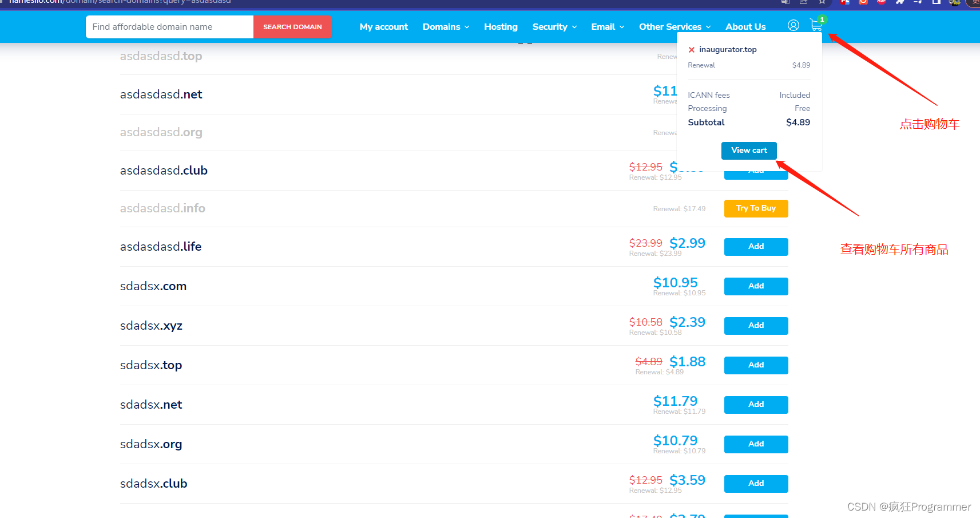Remove inaugurator.top with the red X
This screenshot has width=980, height=518.
tap(691, 50)
